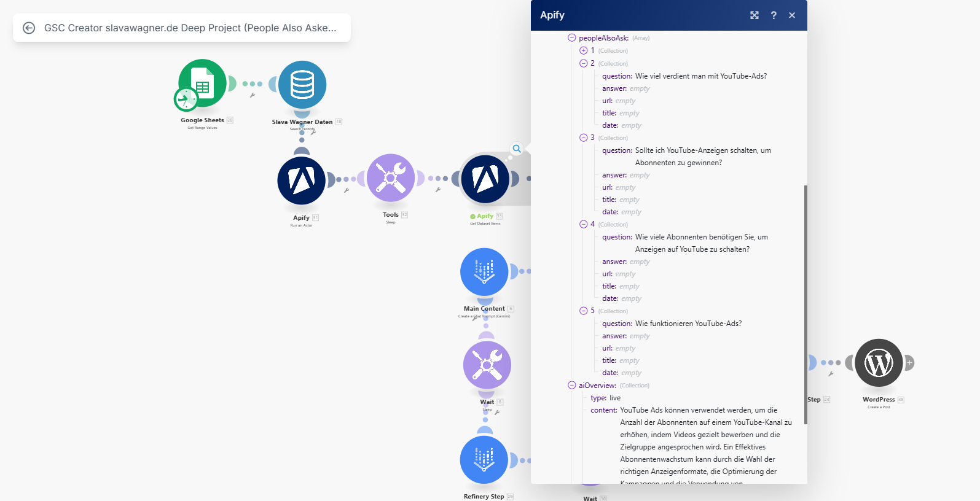Open the Apify Get Dataset Items module
This screenshot has width=980, height=501.
485,179
